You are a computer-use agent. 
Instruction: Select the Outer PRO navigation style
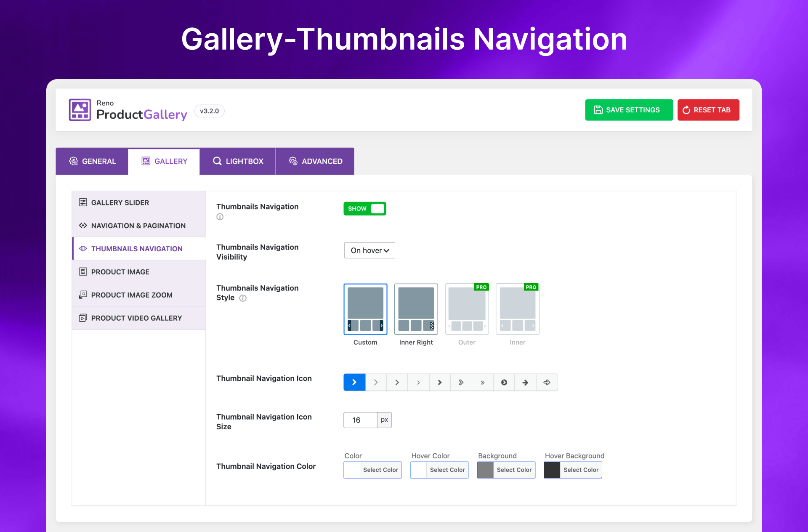(x=467, y=309)
